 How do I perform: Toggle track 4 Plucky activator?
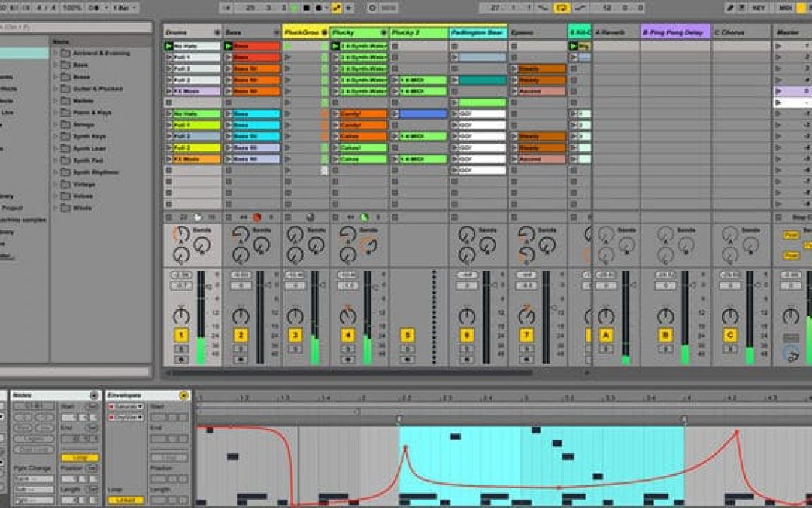pos(348,336)
